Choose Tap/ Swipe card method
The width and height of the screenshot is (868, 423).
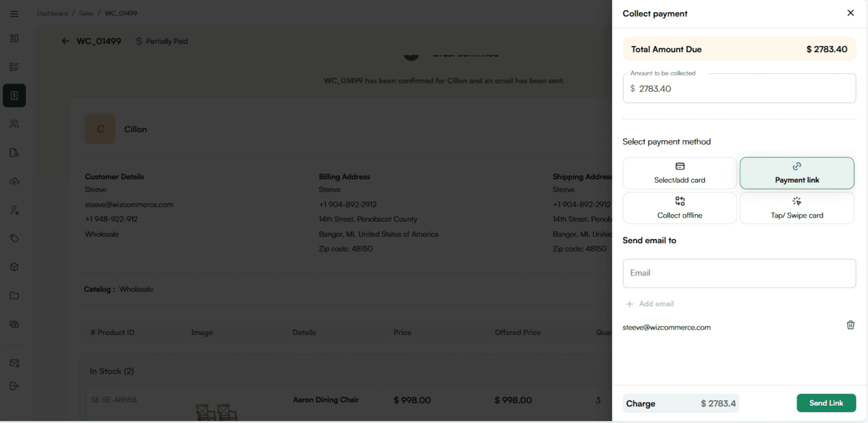[797, 208]
